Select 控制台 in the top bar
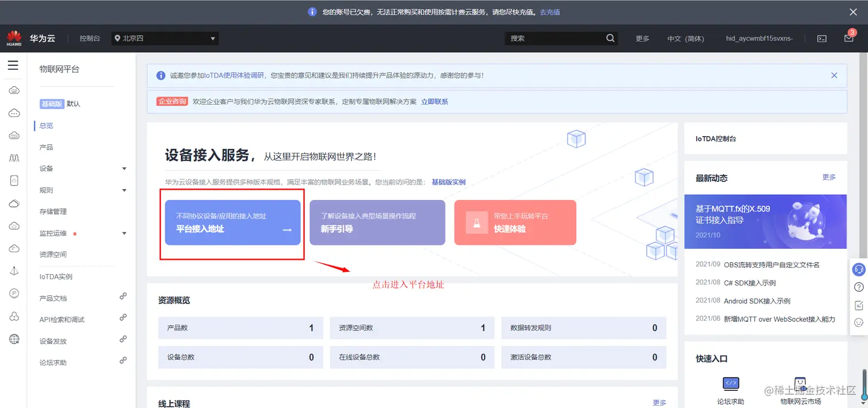 90,38
